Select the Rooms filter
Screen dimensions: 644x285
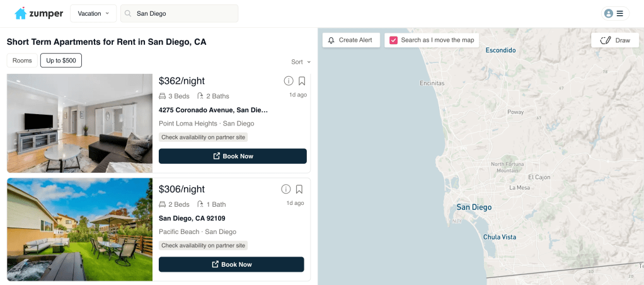[22, 61]
